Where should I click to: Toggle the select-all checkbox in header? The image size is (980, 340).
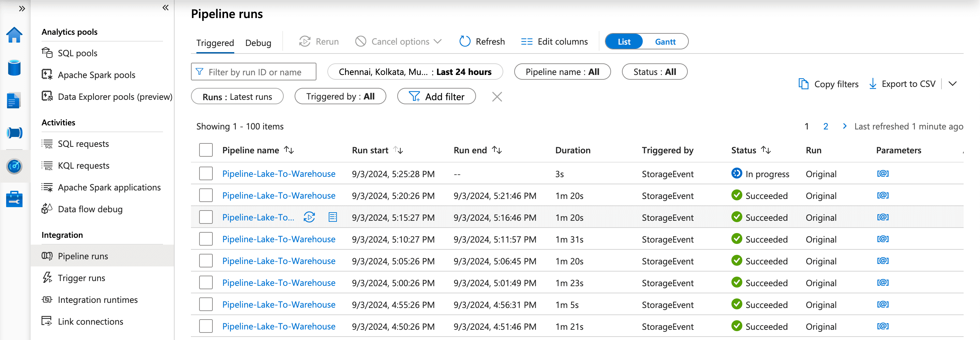206,150
